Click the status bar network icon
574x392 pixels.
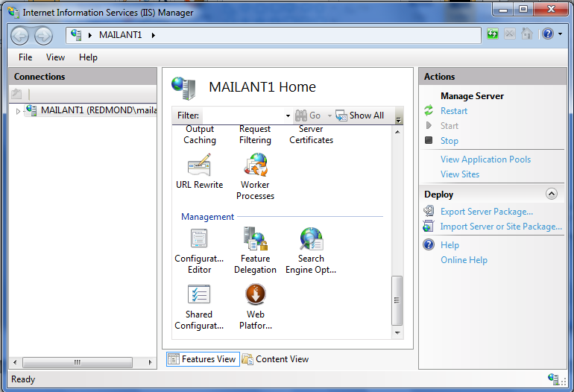coord(553,379)
